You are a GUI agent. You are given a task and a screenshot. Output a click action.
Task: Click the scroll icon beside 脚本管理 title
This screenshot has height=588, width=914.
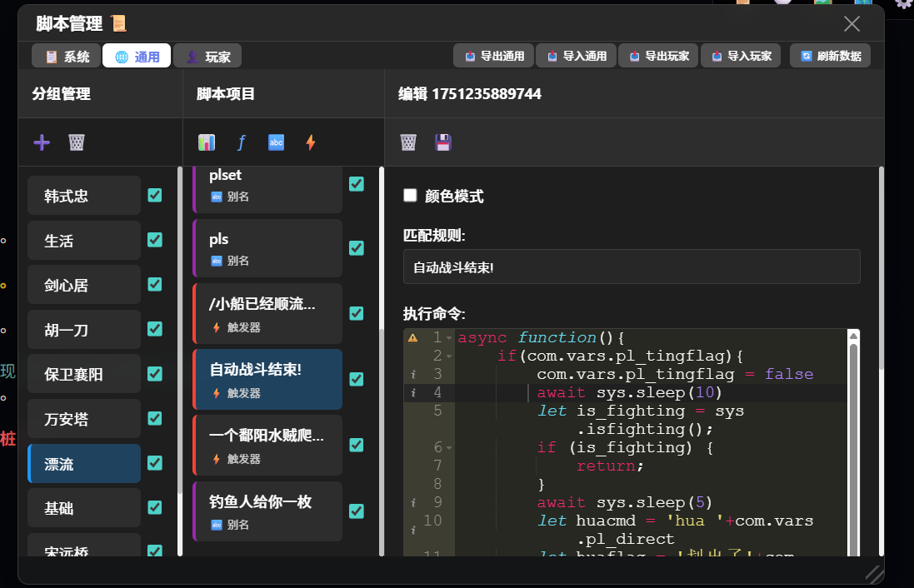tap(118, 23)
